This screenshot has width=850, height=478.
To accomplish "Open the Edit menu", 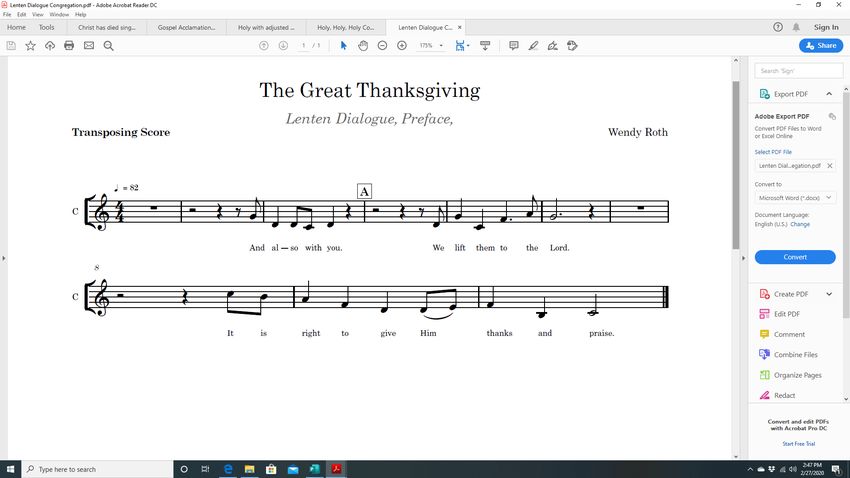I will [x=22, y=15].
